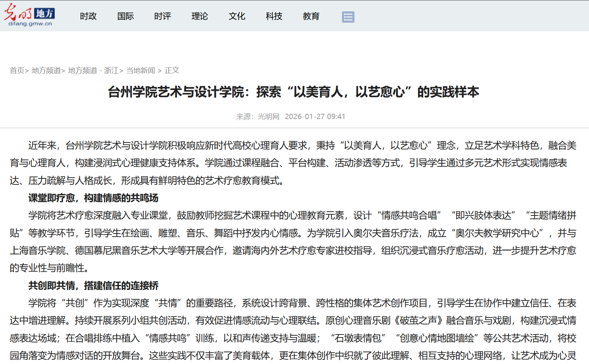
Task: Go to the 当地新闻 breadcrumb link
Action: [x=140, y=71]
